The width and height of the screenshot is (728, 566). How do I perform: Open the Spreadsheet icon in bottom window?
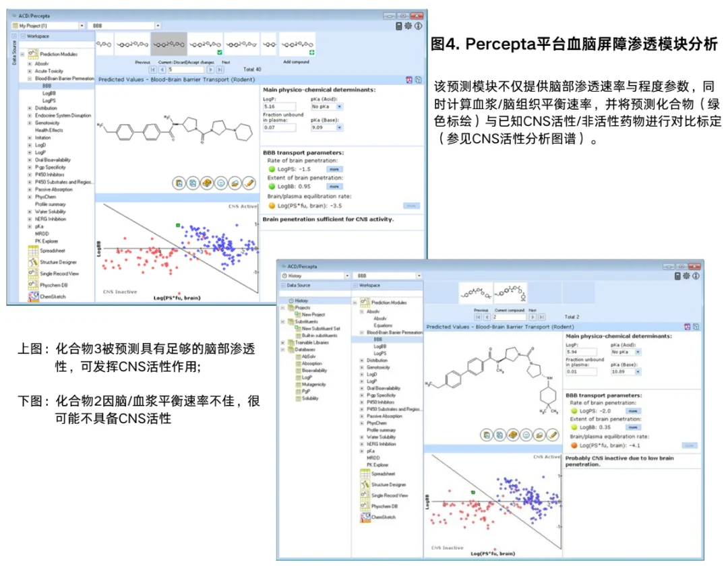(365, 474)
